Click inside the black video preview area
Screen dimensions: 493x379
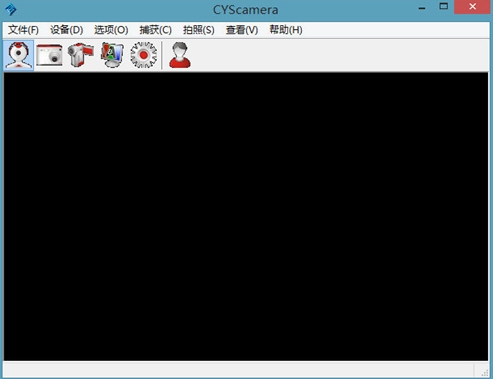[x=246, y=216]
